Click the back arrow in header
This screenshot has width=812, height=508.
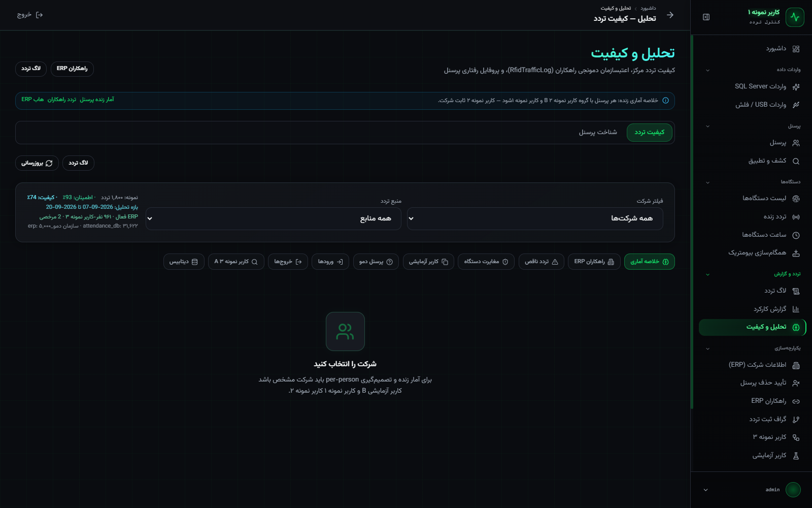[670, 15]
